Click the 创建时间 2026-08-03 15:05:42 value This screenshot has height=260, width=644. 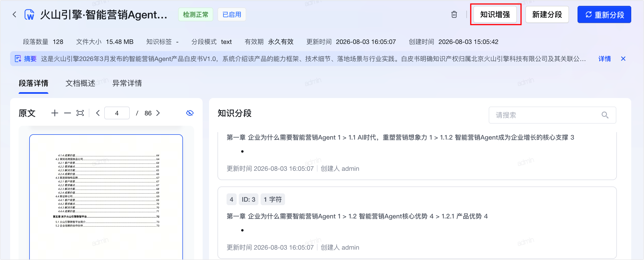(468, 42)
